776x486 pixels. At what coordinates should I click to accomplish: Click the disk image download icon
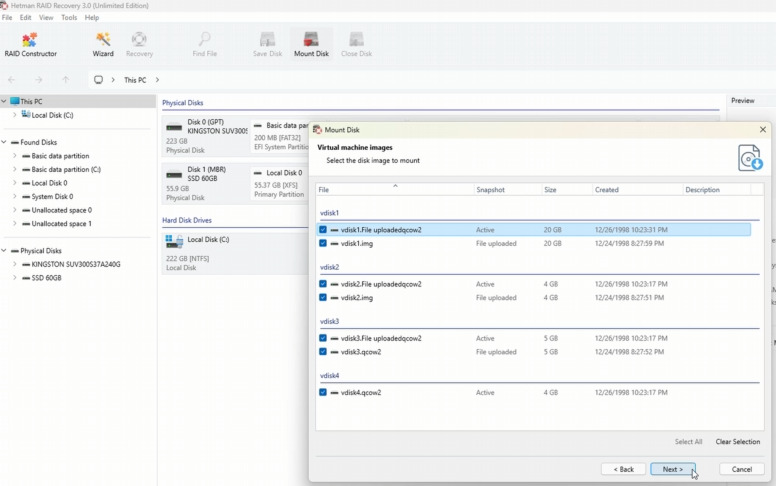[x=750, y=158]
